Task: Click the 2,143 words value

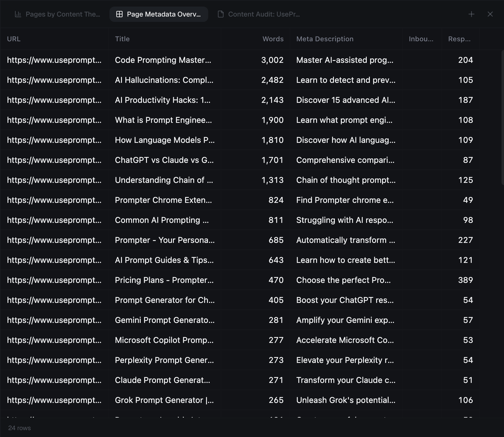Action: tap(272, 100)
